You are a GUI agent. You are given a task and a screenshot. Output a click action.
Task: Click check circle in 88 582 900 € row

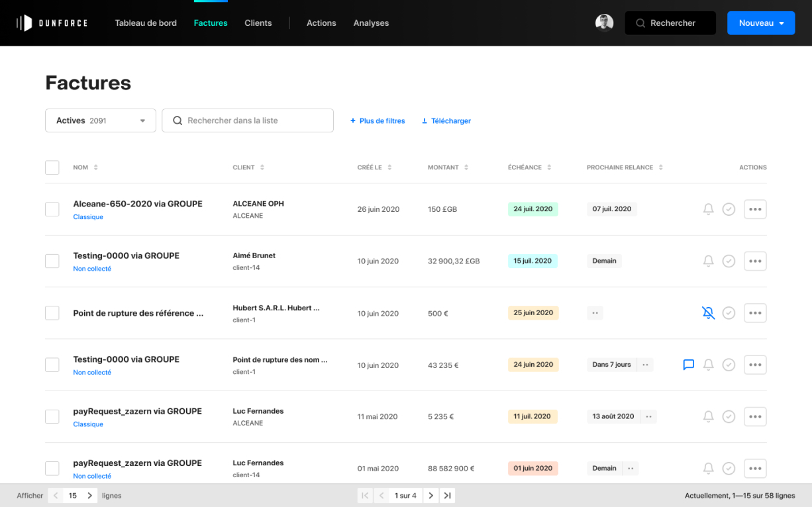(x=729, y=468)
